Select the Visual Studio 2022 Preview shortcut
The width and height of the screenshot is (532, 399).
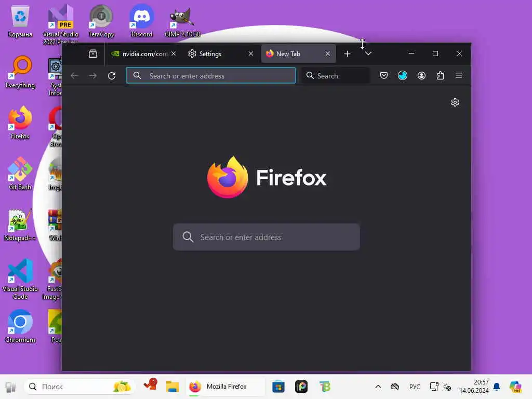(x=61, y=24)
